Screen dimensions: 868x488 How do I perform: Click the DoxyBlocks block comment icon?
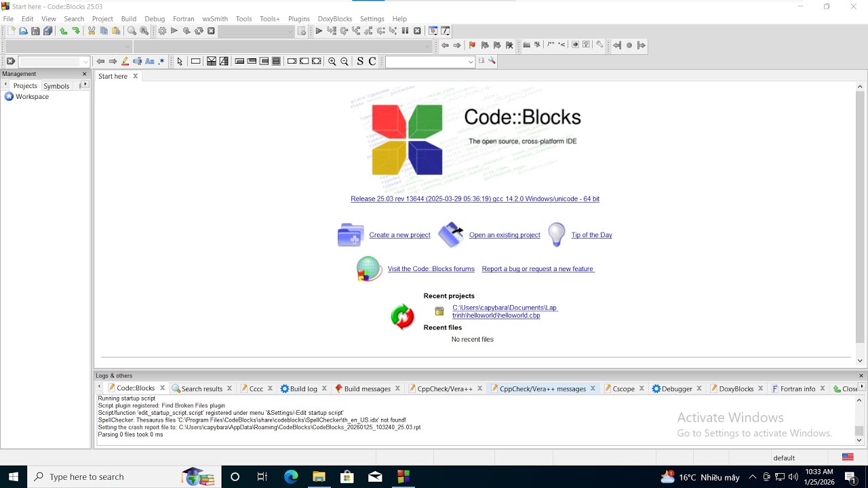pos(551,45)
